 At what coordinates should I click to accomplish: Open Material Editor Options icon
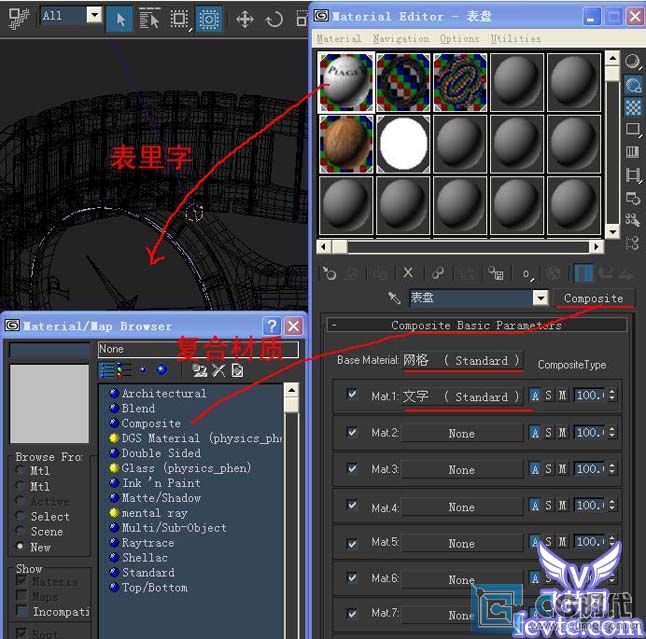click(632, 197)
